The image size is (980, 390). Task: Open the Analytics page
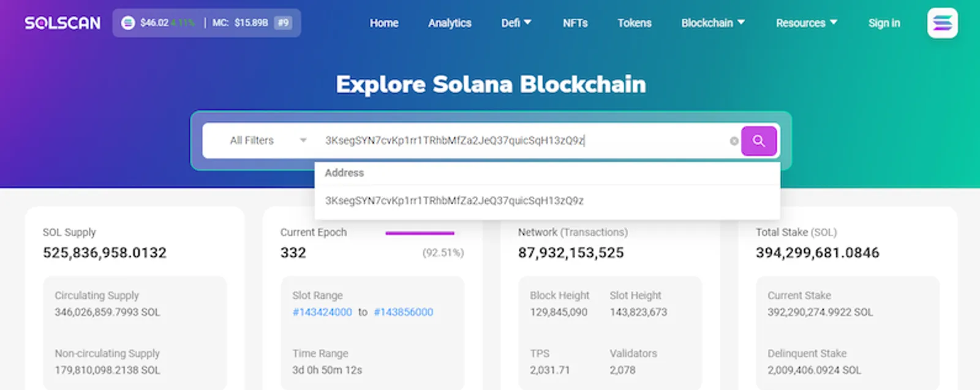point(450,23)
